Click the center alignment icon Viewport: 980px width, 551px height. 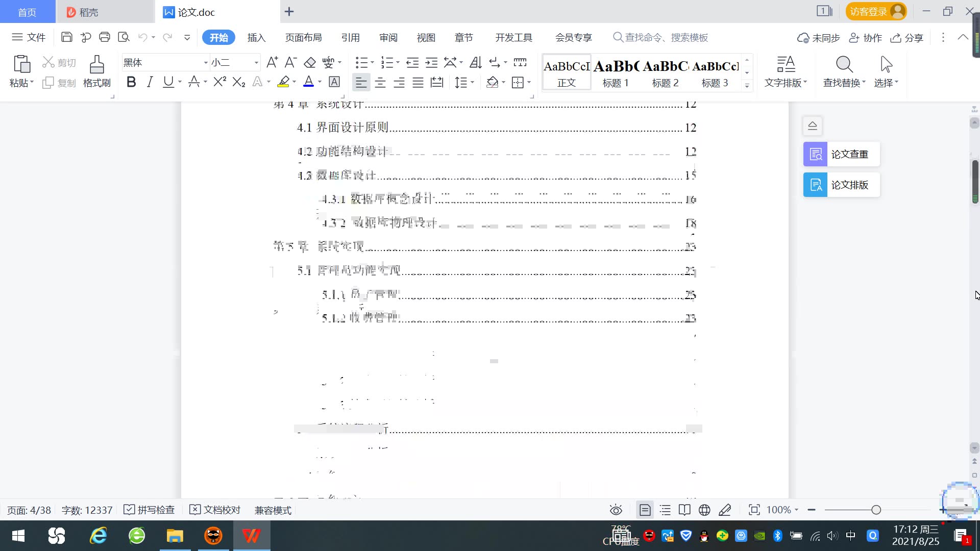(x=380, y=83)
